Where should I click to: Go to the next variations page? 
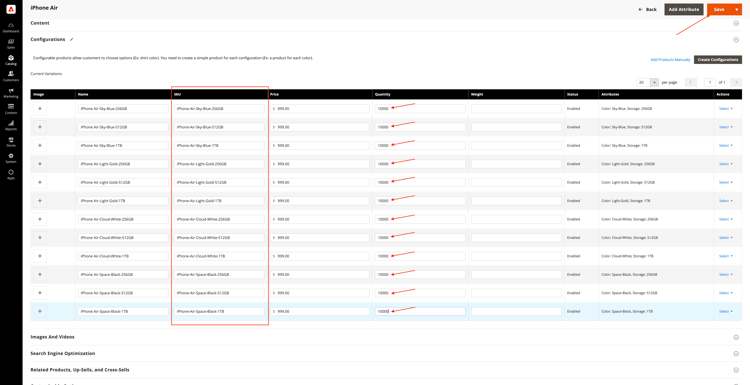coord(736,82)
